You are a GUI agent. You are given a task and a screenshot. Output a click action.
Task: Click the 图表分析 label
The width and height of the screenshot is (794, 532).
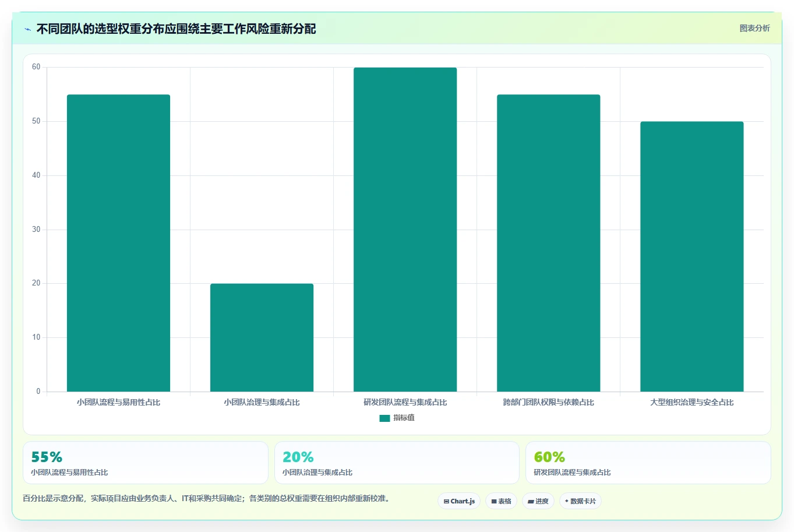[x=754, y=28]
